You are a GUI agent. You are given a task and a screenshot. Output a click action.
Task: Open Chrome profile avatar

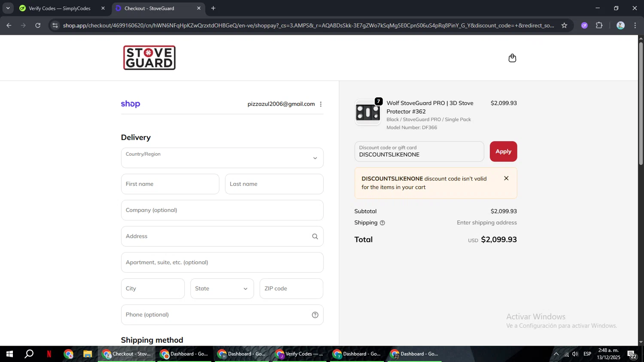pyautogui.click(x=620, y=25)
